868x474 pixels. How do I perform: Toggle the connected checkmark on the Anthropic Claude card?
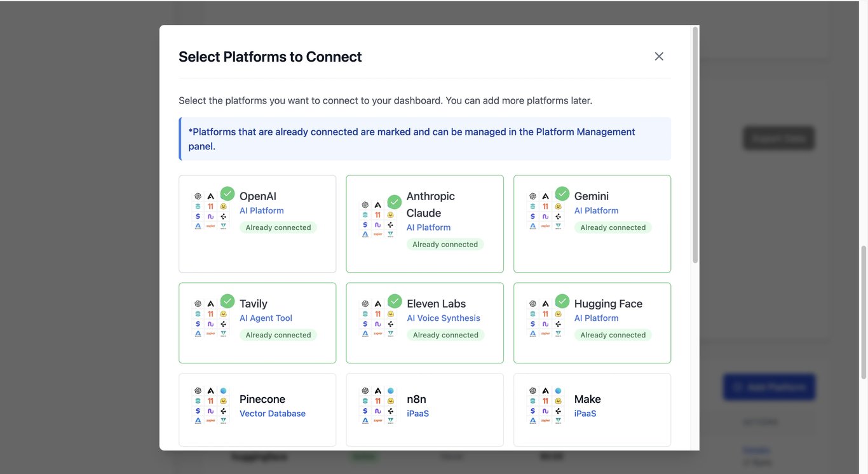click(394, 201)
